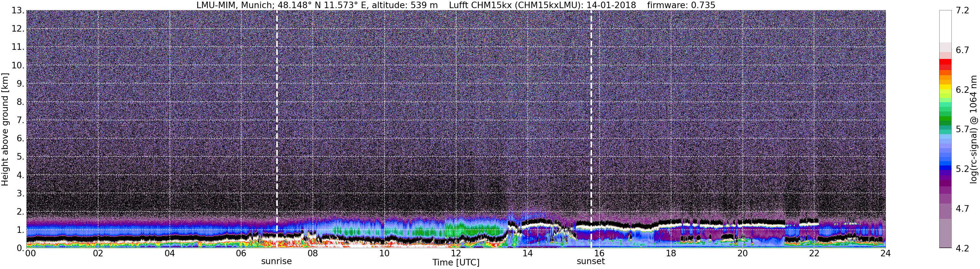The height and width of the screenshot is (269, 980).
Task: Click the colorbar tick label '5.7'
Action: pyautogui.click(x=962, y=129)
